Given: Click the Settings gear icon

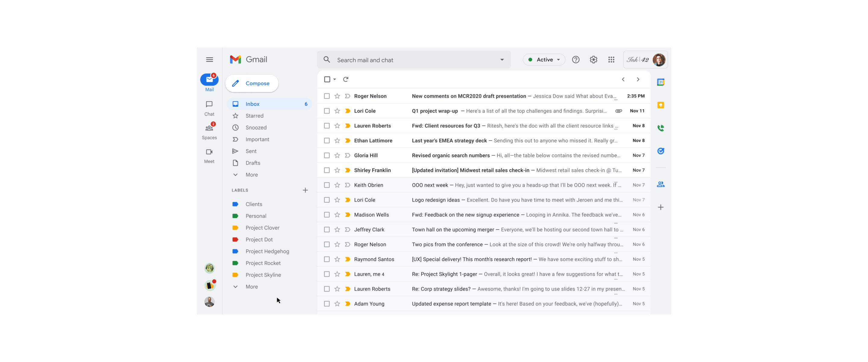Looking at the screenshot, I should (593, 60).
